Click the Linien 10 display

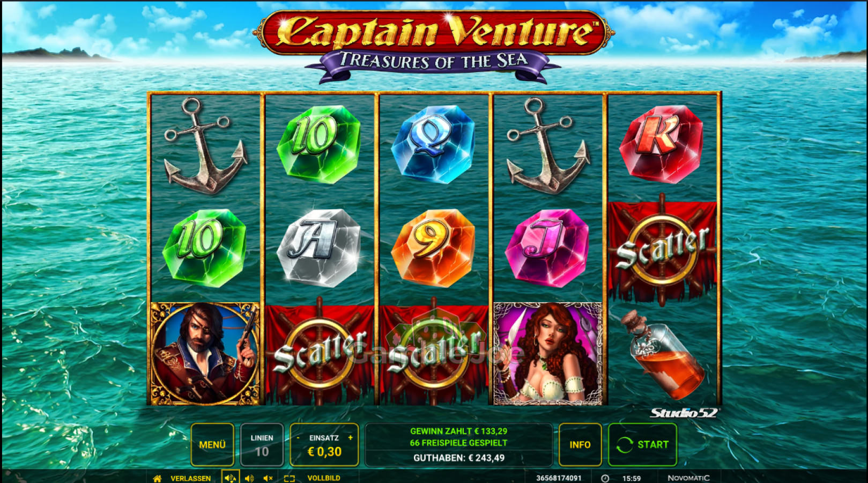[x=262, y=444]
